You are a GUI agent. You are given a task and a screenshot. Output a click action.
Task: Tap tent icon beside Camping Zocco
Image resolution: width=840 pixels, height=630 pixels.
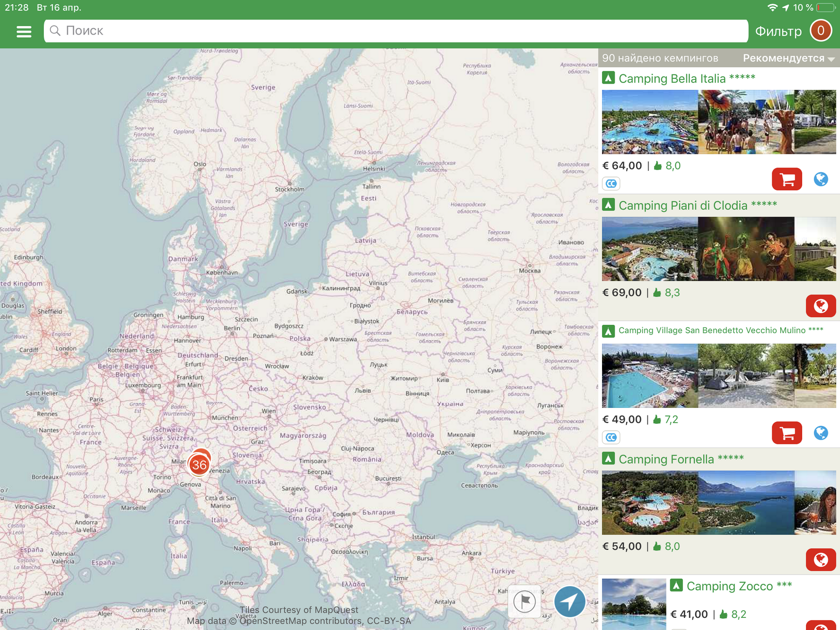(677, 585)
